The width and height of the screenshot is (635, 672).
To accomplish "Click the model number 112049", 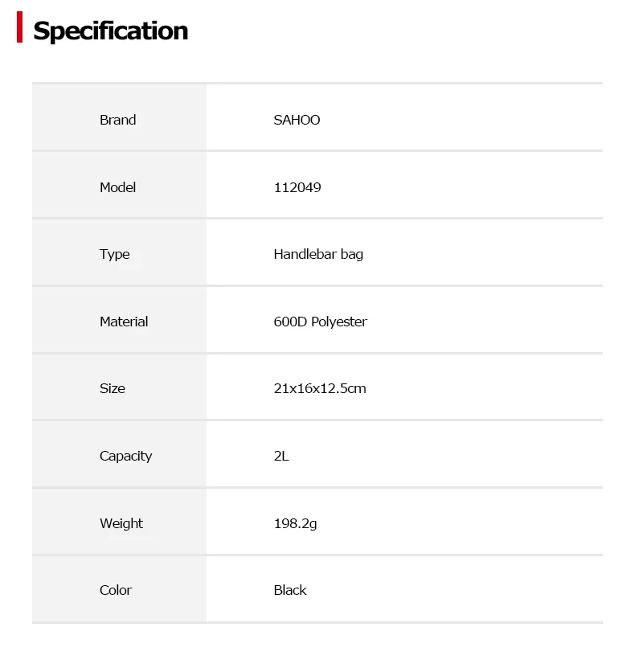I will 297,187.
